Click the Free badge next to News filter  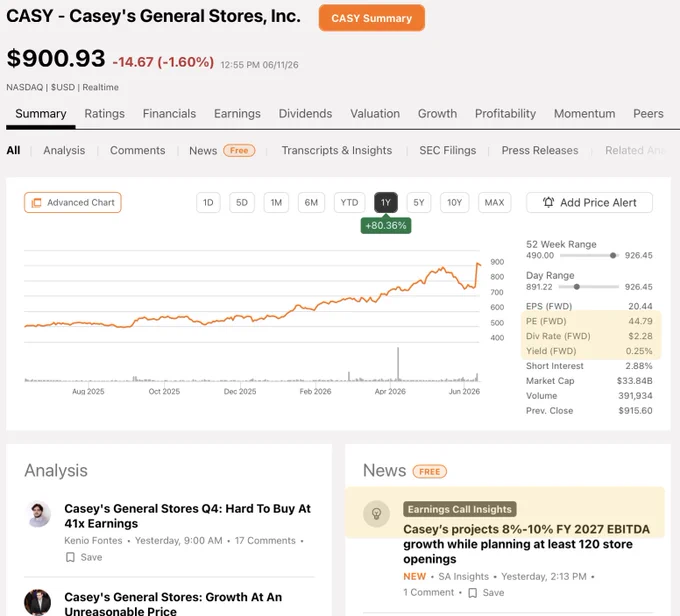tap(239, 151)
